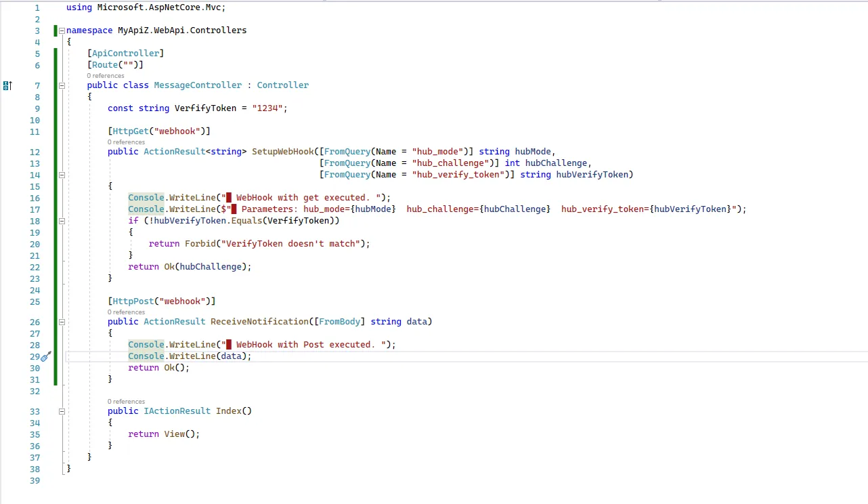Click the "hub_challenge" string on line 13
This screenshot has height=504, width=868.
[450, 163]
